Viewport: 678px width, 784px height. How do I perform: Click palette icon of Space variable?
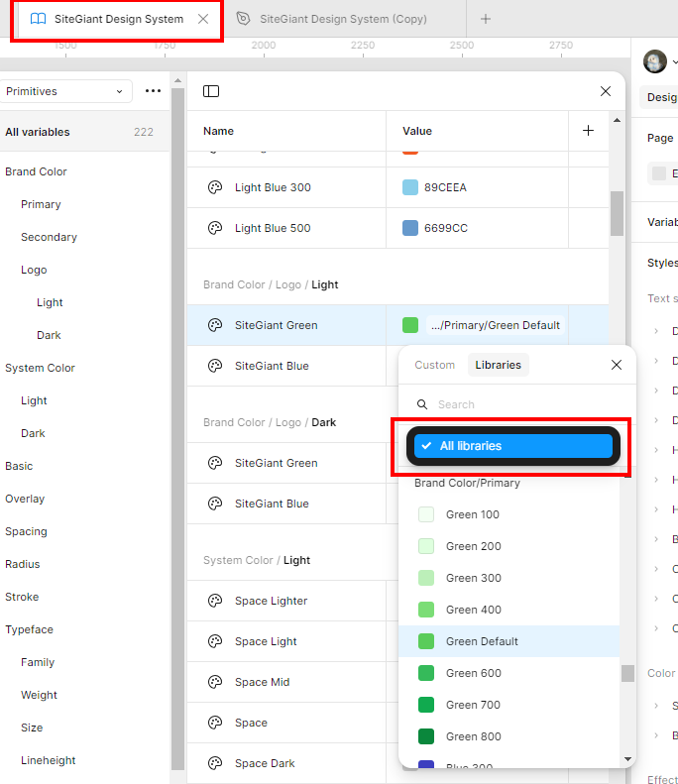(215, 723)
